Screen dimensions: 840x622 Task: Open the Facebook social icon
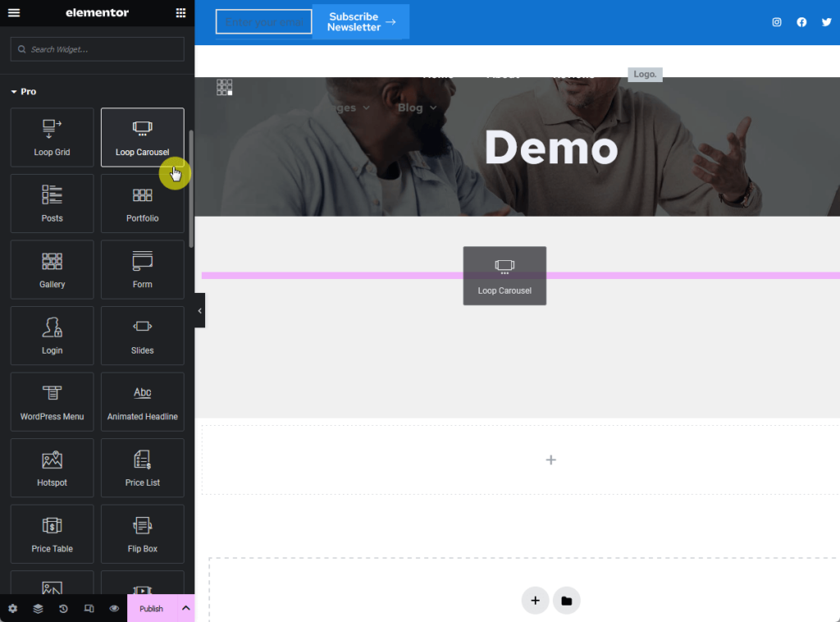(801, 22)
